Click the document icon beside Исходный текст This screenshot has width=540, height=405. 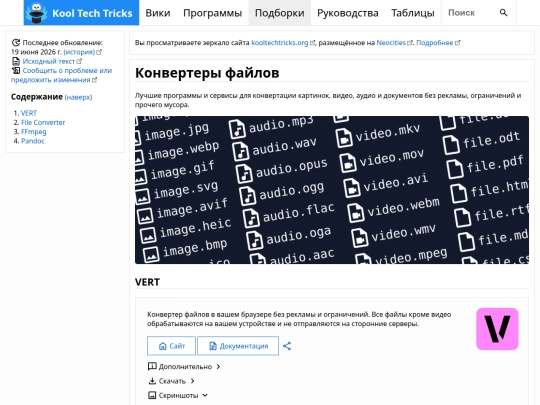pyautogui.click(x=16, y=61)
